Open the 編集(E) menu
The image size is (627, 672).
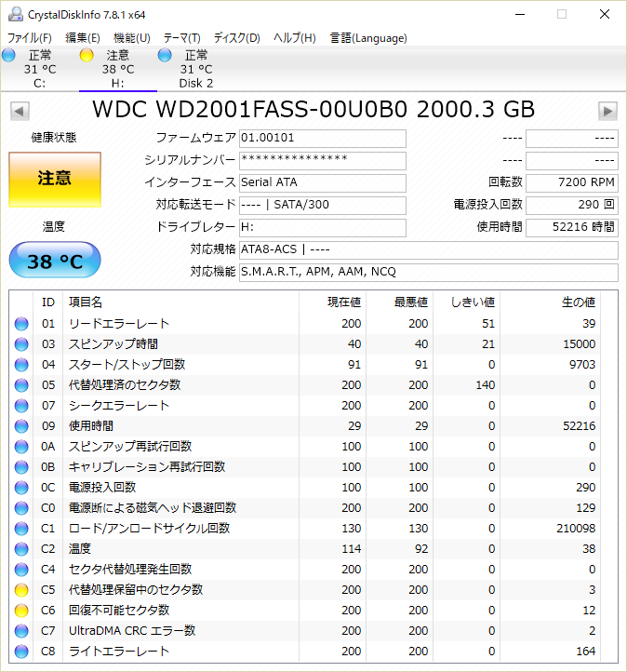pyautogui.click(x=83, y=38)
